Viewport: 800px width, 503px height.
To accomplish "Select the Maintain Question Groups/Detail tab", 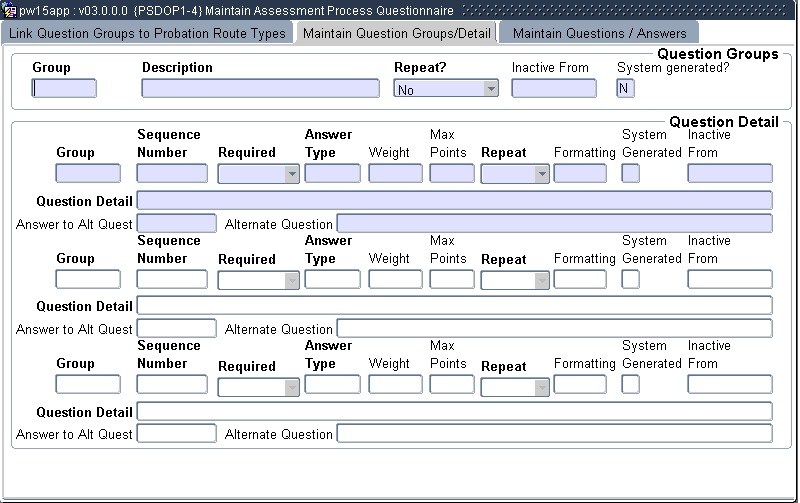I will (x=396, y=33).
